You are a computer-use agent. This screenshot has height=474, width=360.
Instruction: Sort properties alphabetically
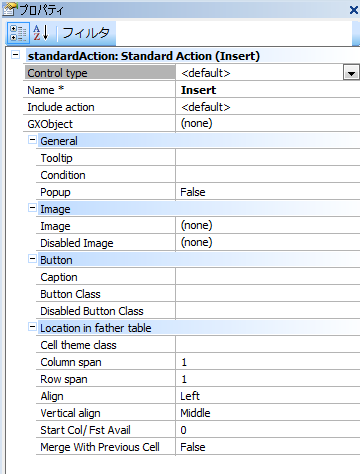pos(41,33)
